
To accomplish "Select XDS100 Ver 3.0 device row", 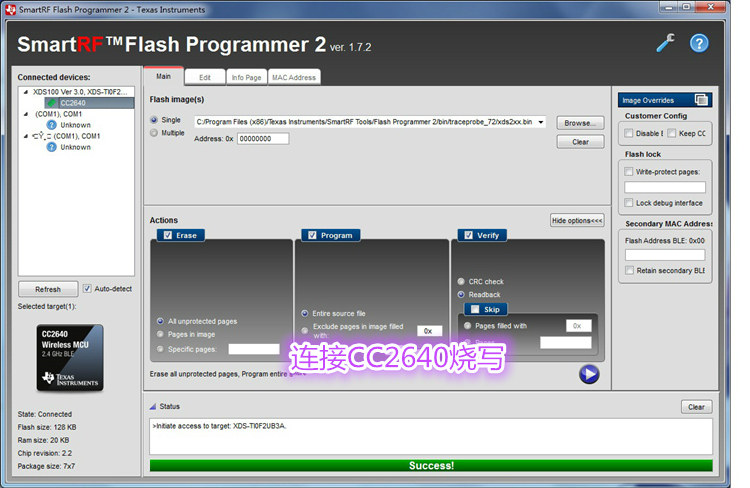I will click(x=80, y=92).
